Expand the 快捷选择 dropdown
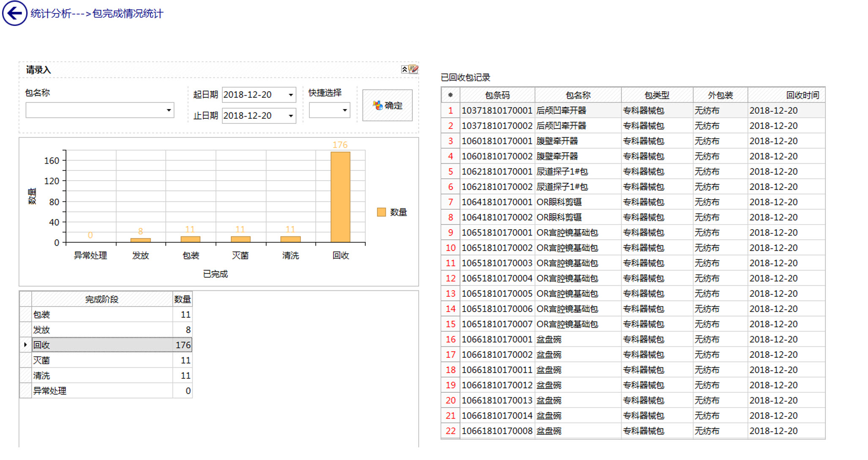This screenshot has height=460, width=868. tap(345, 110)
